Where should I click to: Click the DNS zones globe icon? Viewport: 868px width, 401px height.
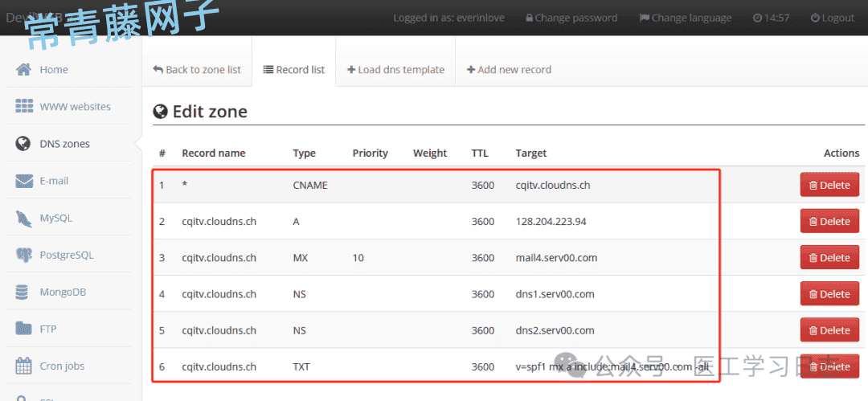click(23, 144)
